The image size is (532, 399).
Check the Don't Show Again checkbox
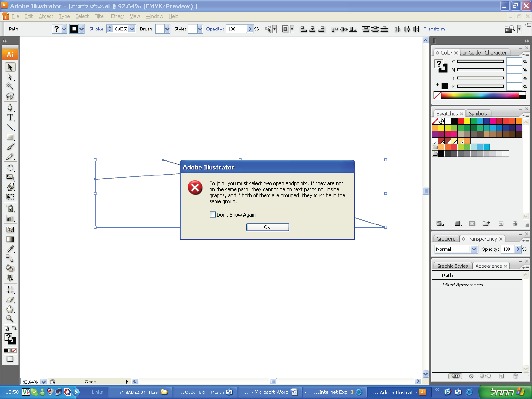(212, 215)
